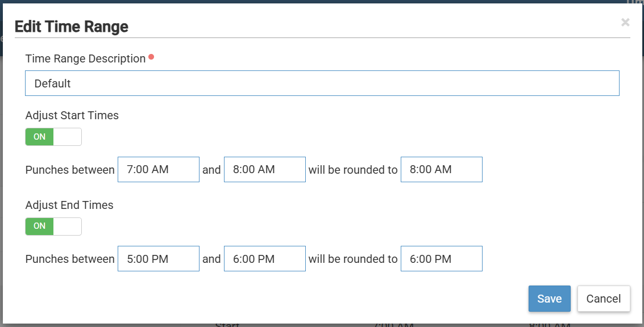Click the Adjust End Times label
This screenshot has height=327, width=644.
(x=69, y=205)
